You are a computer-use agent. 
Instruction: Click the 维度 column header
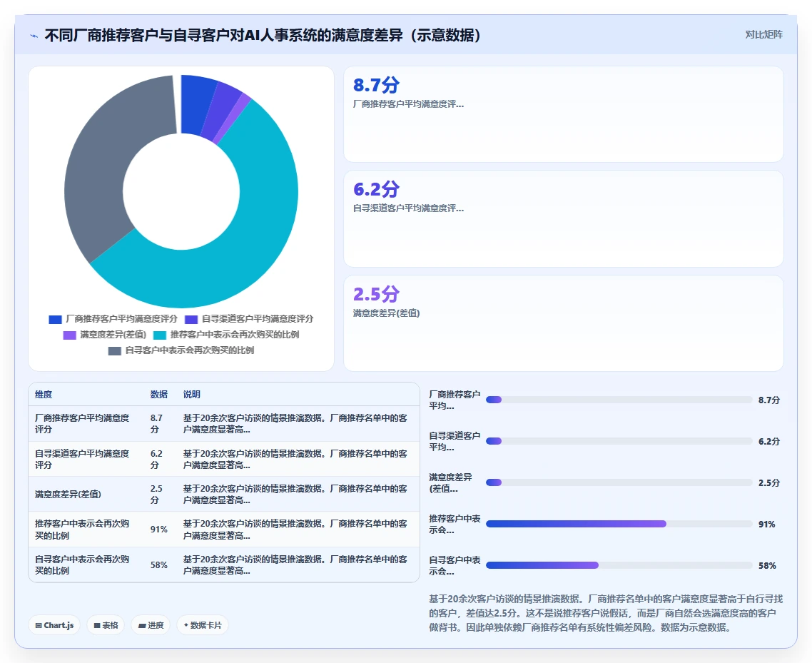pyautogui.click(x=44, y=395)
